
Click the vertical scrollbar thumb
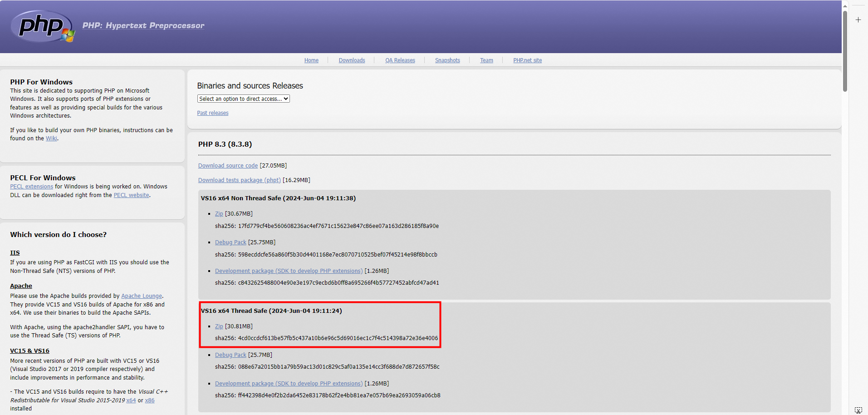coord(845,51)
